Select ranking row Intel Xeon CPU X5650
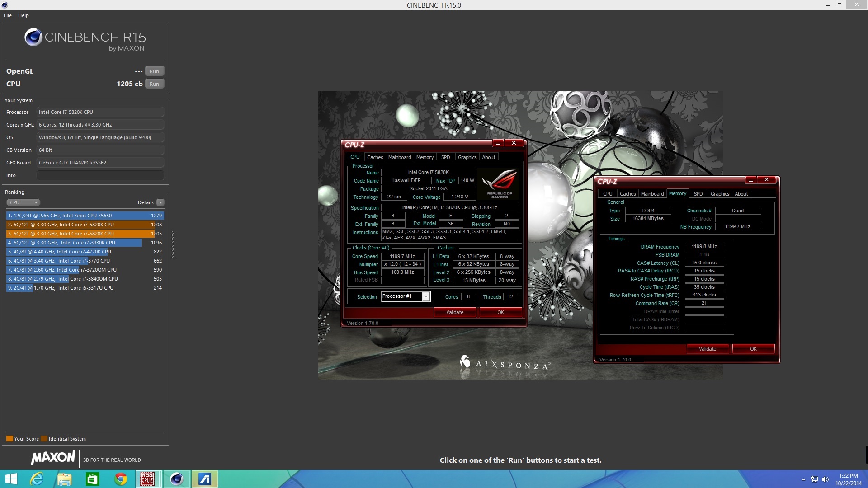Viewport: 868px width, 488px height. [x=85, y=216]
